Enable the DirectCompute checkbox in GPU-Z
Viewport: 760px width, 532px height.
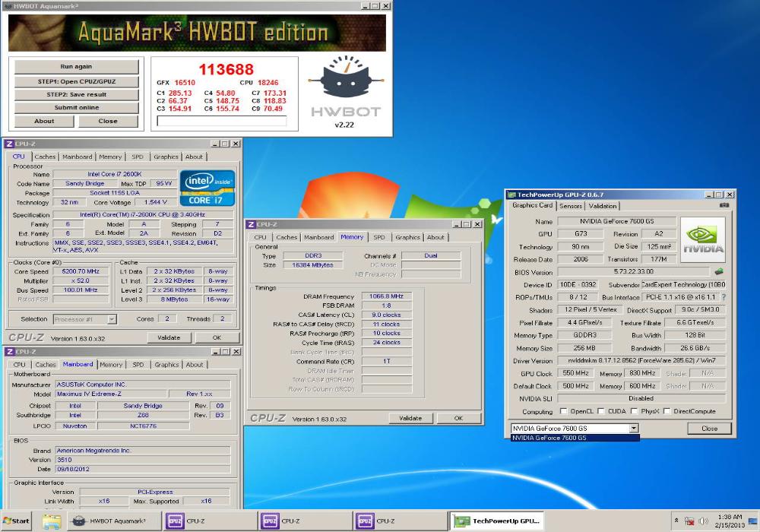click(667, 411)
